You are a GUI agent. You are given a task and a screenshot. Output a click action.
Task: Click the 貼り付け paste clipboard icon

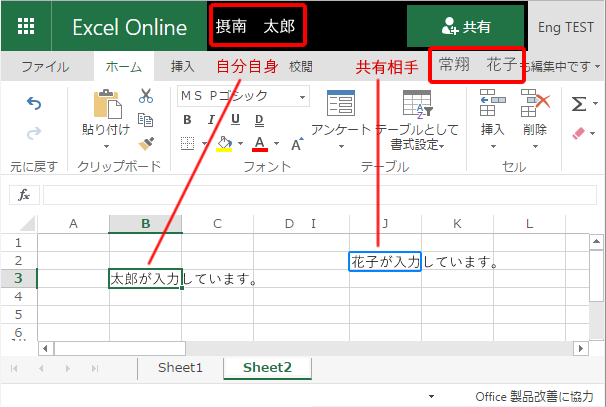(x=108, y=104)
